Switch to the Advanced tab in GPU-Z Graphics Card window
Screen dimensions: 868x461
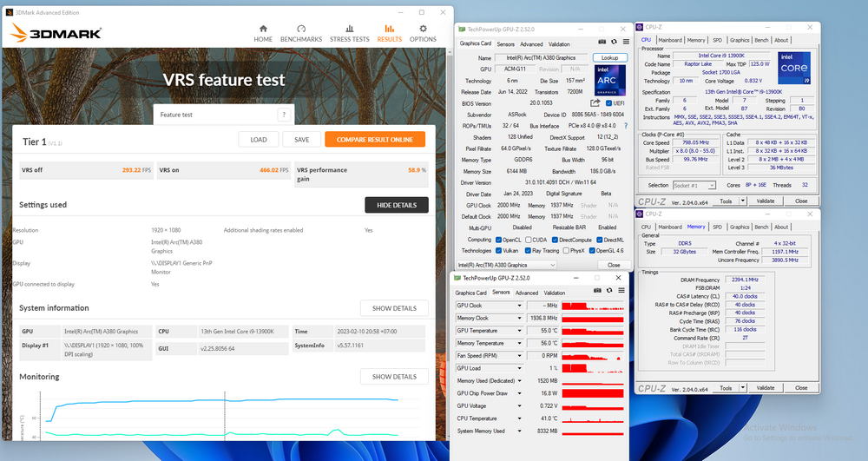[x=531, y=44]
